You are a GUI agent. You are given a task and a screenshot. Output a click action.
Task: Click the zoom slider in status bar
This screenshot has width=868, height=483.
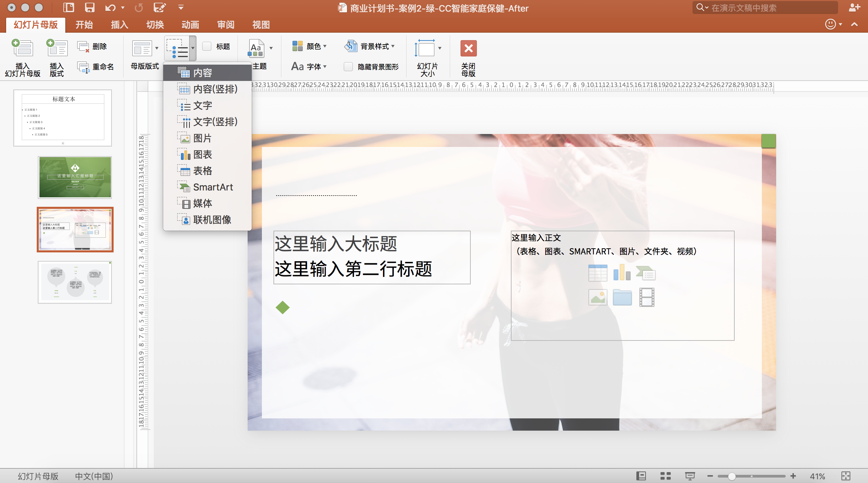pos(732,476)
